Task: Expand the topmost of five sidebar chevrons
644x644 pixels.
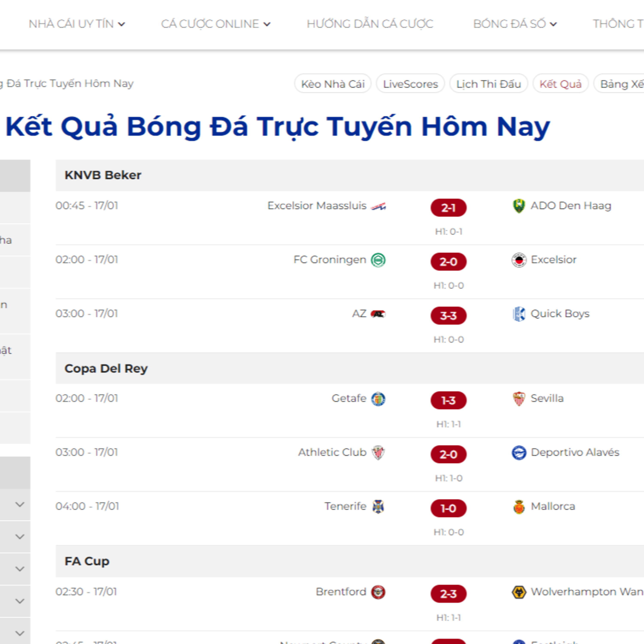Action: [x=20, y=504]
